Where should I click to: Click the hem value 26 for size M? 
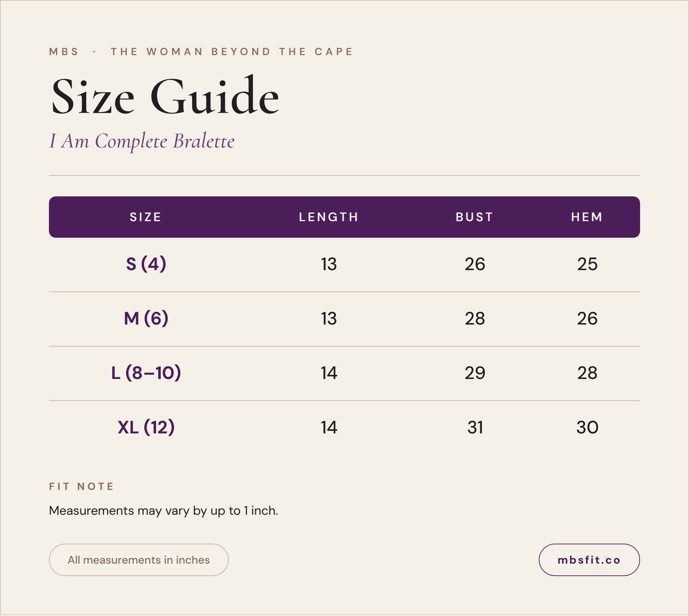tap(587, 319)
